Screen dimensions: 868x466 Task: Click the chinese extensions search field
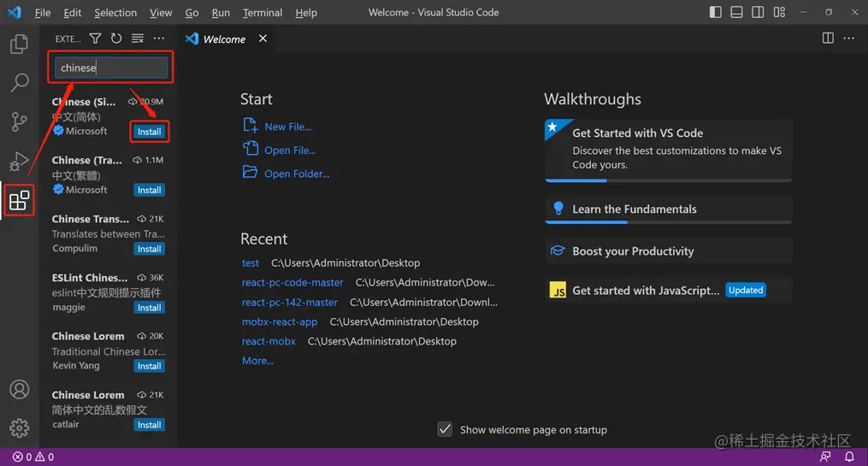(110, 68)
